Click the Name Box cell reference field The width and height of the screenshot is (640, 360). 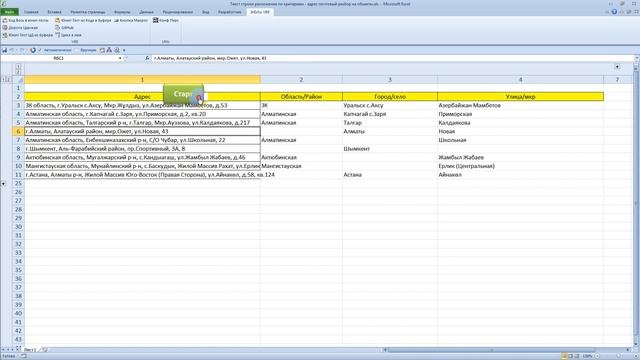click(59, 58)
